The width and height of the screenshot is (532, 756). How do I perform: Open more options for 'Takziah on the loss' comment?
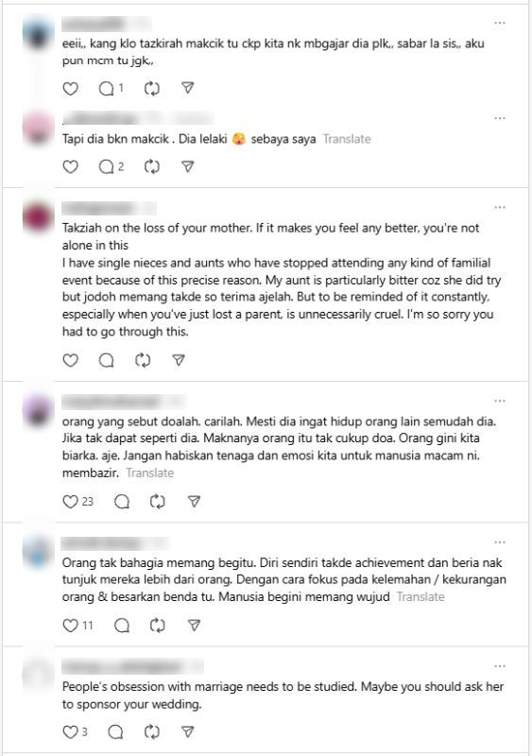[x=500, y=207]
